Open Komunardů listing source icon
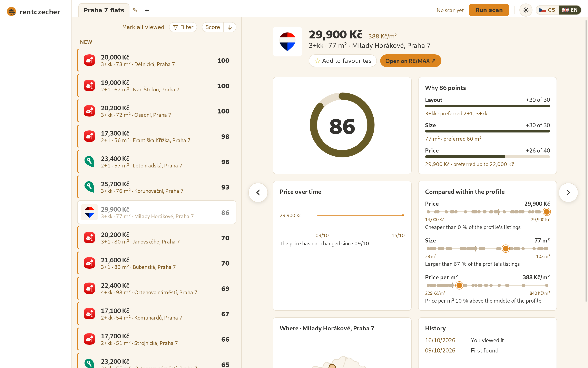This screenshot has width=588, height=368. (x=89, y=314)
